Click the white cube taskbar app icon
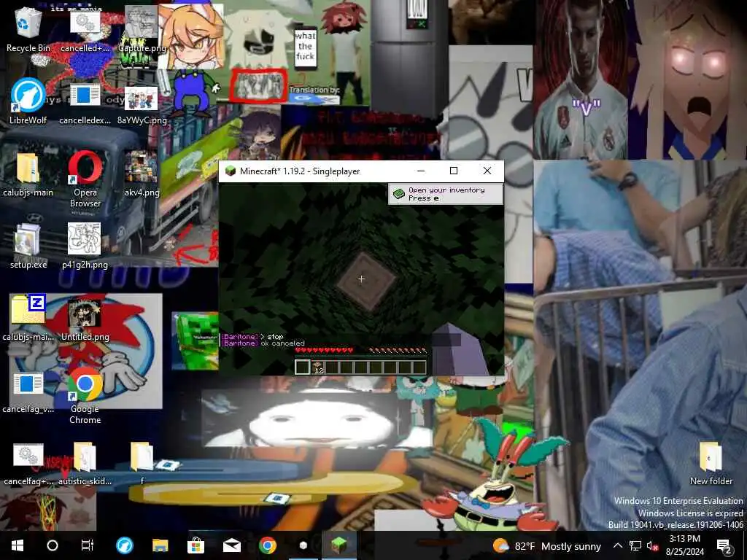Viewport: 747px width, 560px height. (x=303, y=545)
